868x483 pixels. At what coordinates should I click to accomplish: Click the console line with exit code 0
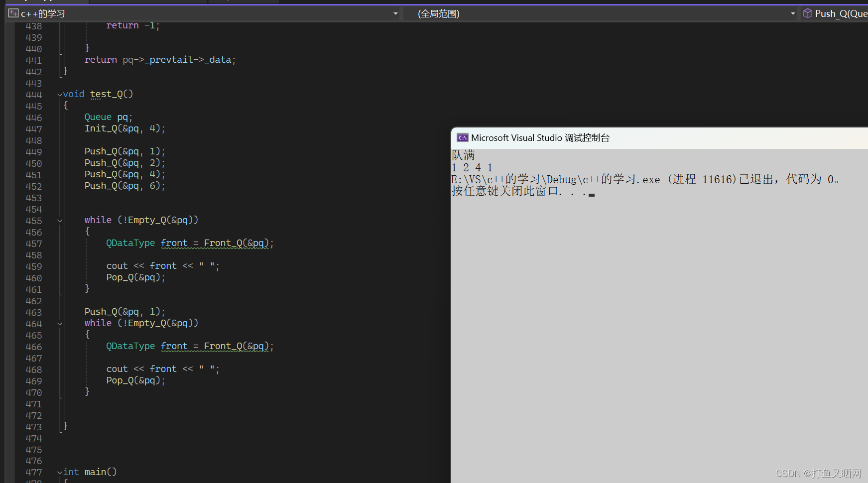[646, 179]
